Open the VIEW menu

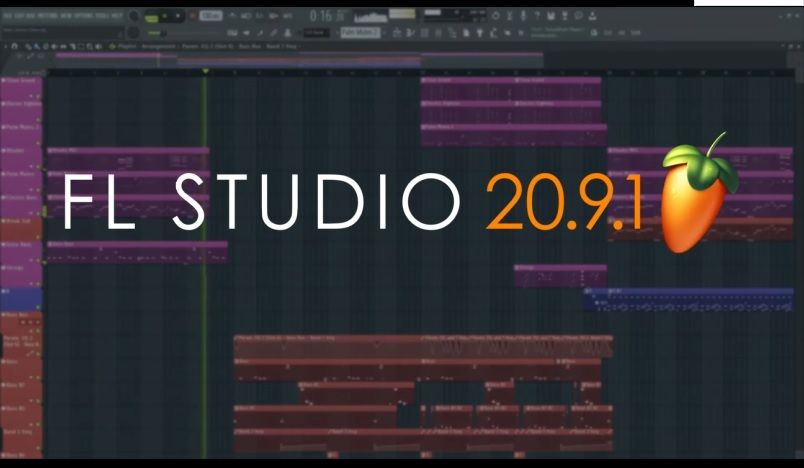(66, 15)
